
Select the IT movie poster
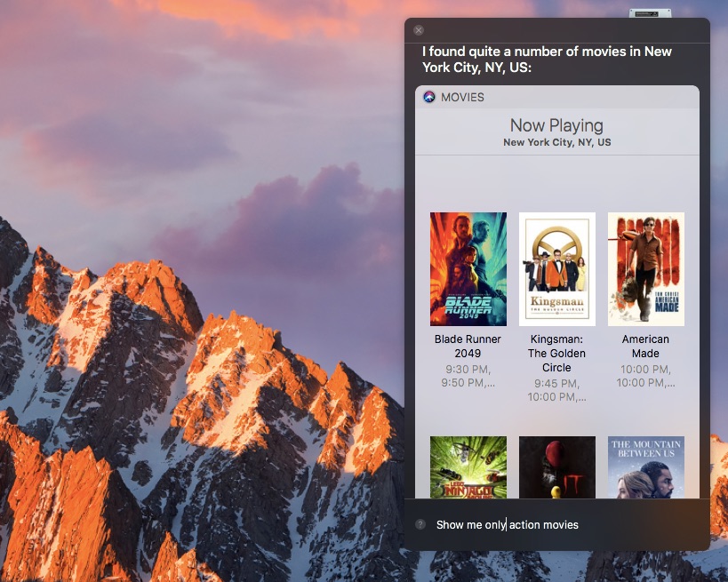[x=556, y=466]
